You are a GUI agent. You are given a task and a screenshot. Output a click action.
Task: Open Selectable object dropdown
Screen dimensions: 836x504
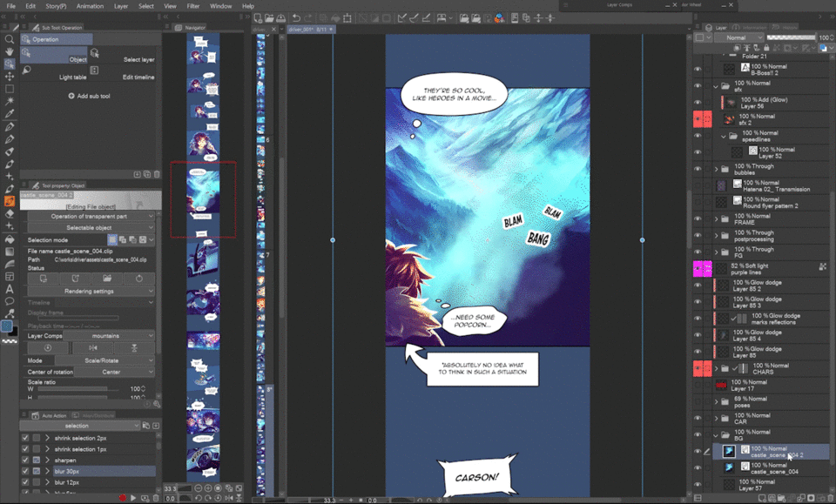tap(91, 227)
